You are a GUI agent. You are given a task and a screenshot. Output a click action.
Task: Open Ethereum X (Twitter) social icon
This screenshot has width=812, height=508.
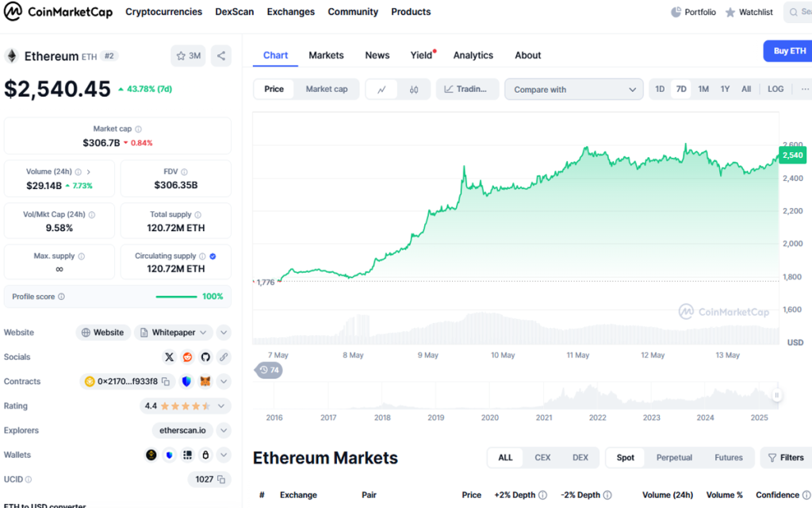point(170,356)
